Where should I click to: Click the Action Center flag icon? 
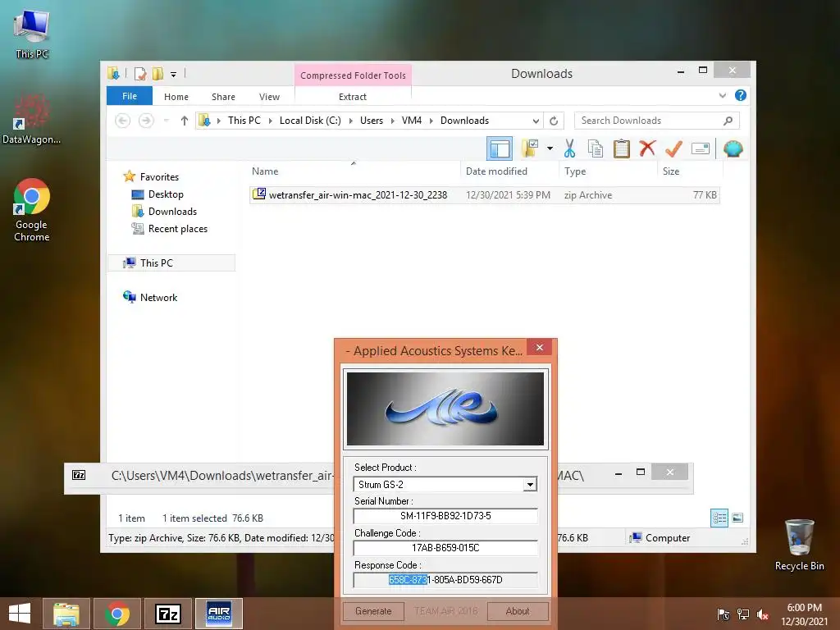[724, 614]
